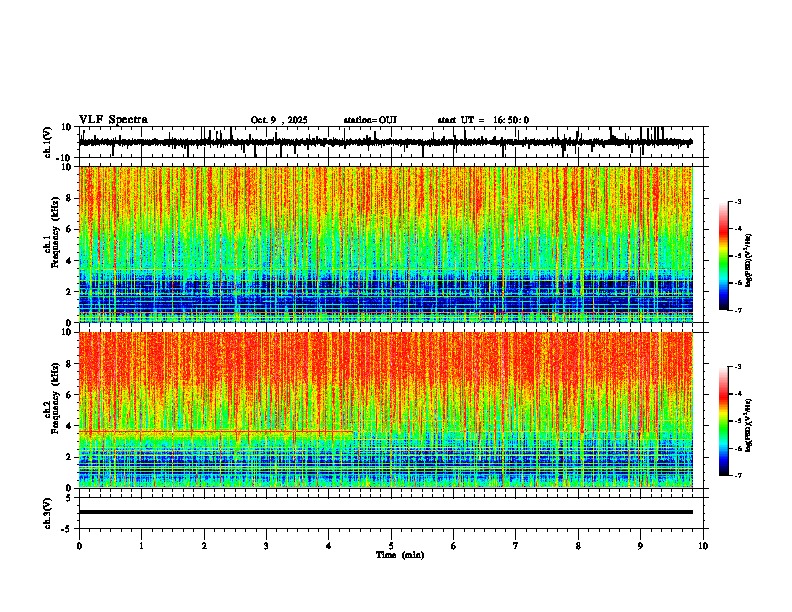Click time axis tick label "3"
Image resolution: width=792 pixels, height=612 pixels.
click(266, 546)
